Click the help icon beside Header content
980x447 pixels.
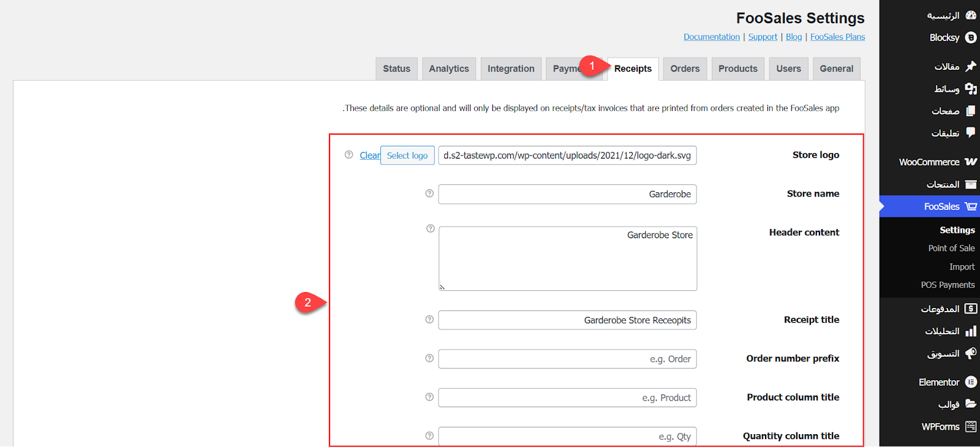pos(431,228)
